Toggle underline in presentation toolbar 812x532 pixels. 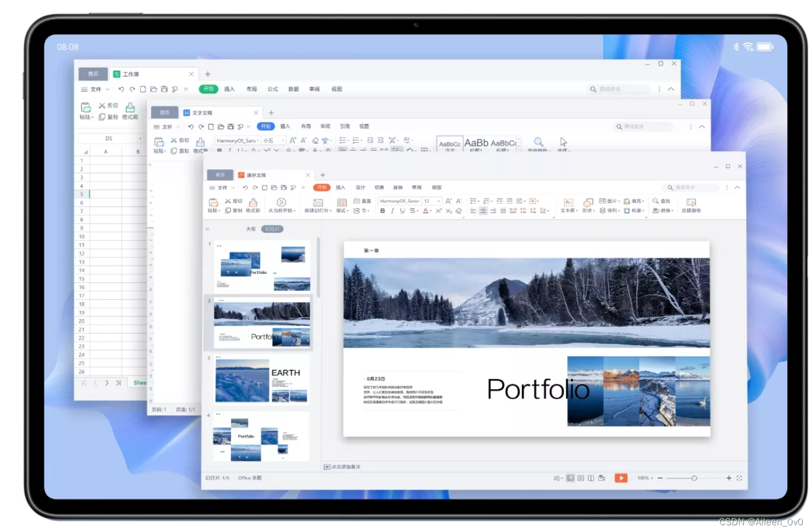click(x=402, y=211)
